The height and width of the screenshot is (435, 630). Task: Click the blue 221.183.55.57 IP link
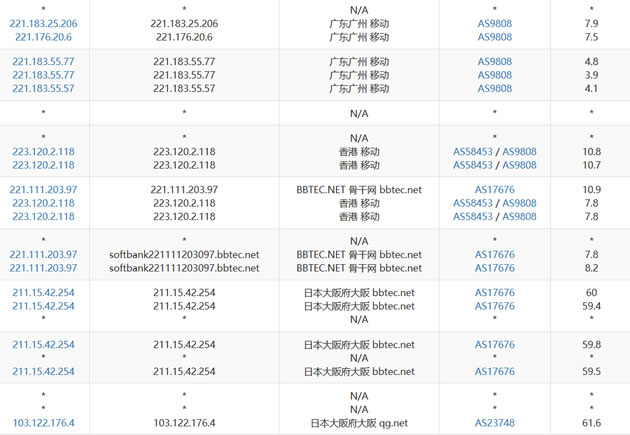click(44, 88)
